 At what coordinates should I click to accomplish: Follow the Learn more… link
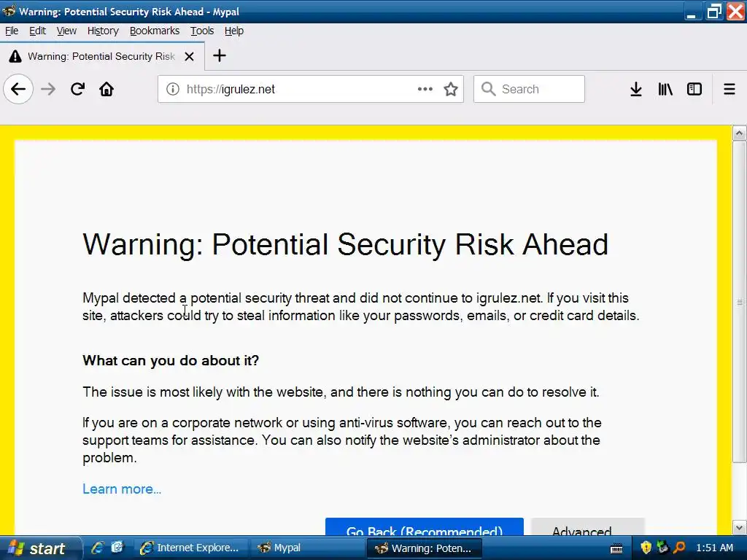[122, 489]
